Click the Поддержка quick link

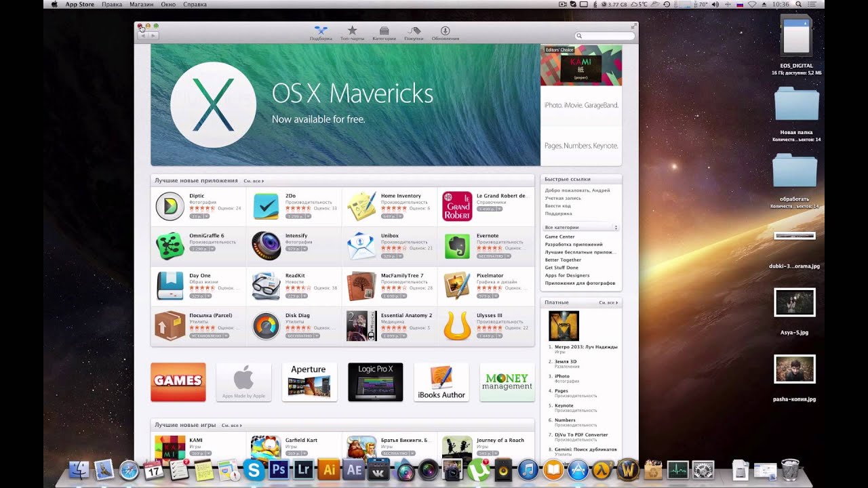(559, 213)
